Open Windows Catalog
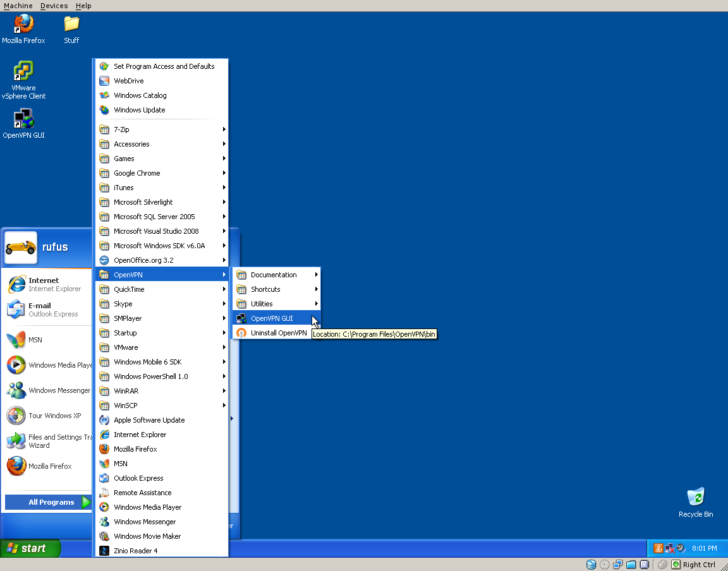This screenshot has height=571, width=728. (x=162, y=95)
